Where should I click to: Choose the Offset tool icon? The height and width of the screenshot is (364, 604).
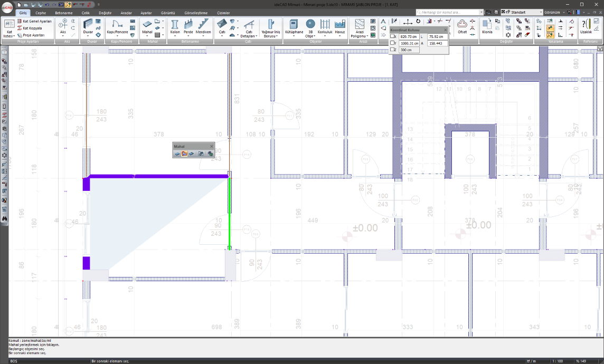click(x=462, y=25)
